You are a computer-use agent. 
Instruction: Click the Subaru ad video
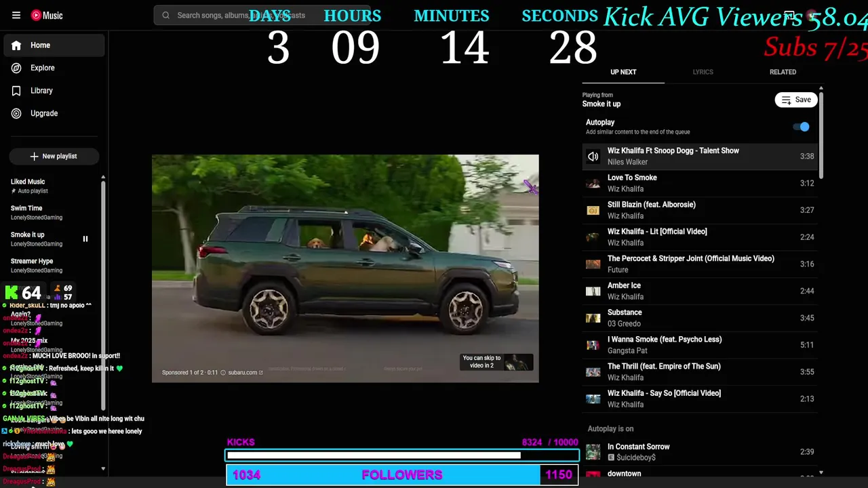(345, 268)
